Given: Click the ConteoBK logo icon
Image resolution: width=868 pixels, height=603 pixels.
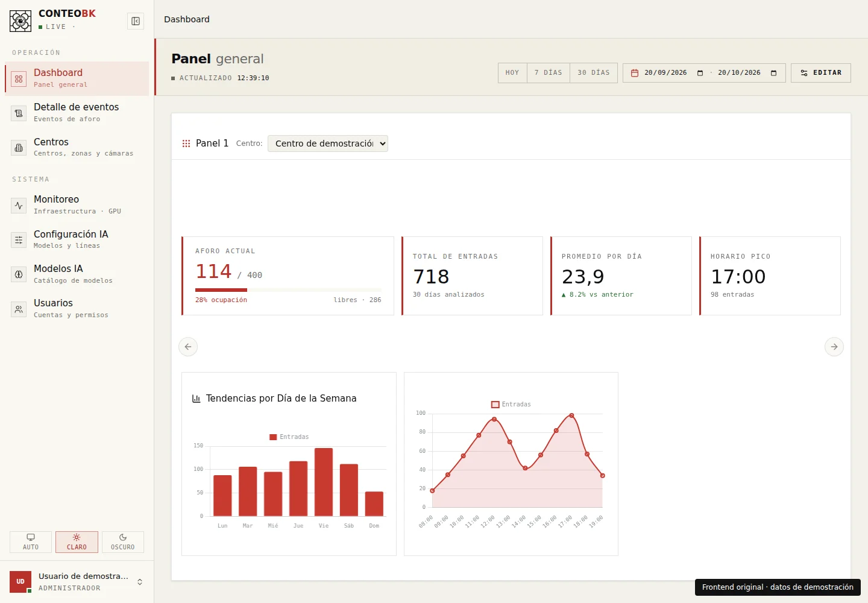Looking at the screenshot, I should click(20, 21).
